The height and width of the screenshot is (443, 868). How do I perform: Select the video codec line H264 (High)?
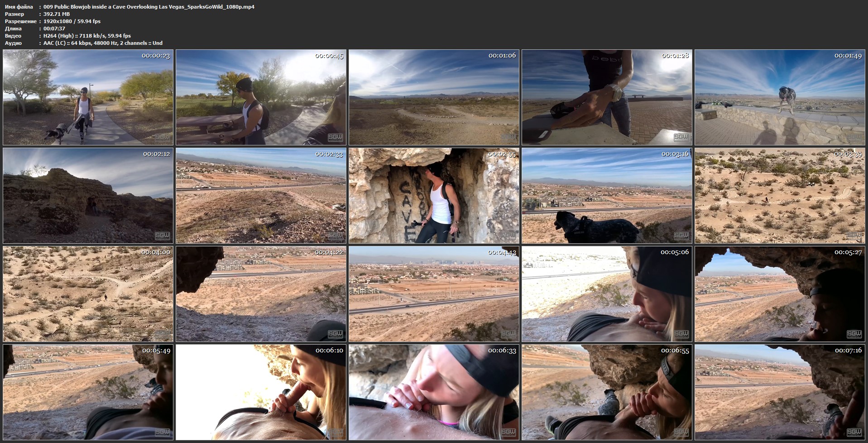87,36
